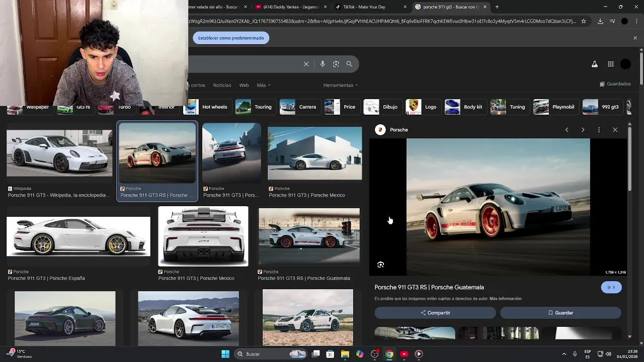This screenshot has height=362, width=644.
Task: Open File Explorer from the taskbar
Action: coord(345,354)
